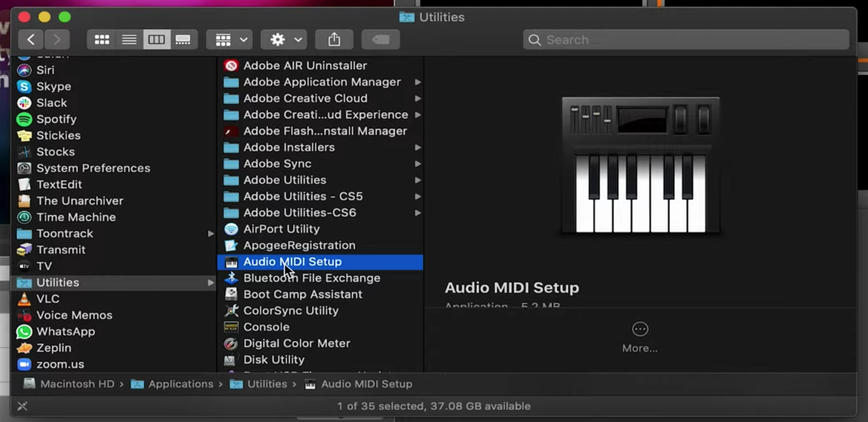Click the Share button in the toolbar
868x422 pixels.
pyautogui.click(x=334, y=39)
